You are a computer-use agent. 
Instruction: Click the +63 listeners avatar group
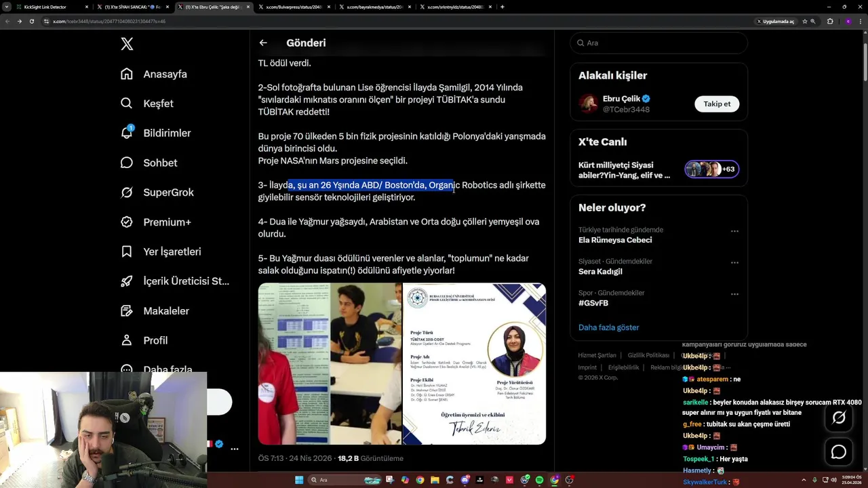pyautogui.click(x=711, y=169)
